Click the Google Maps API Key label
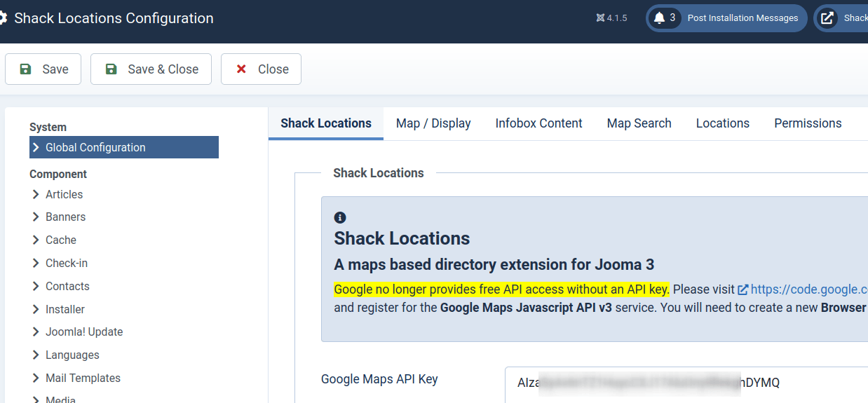Viewport: 868px width, 403px height. (379, 379)
